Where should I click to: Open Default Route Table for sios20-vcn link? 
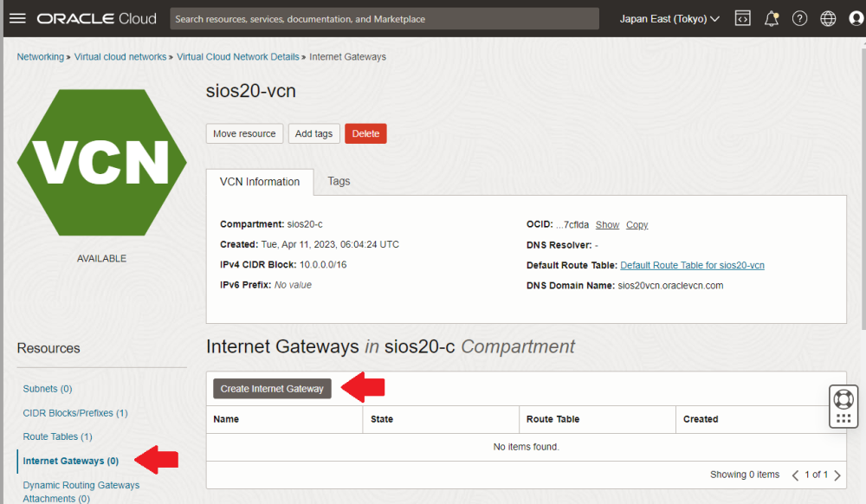click(x=692, y=265)
